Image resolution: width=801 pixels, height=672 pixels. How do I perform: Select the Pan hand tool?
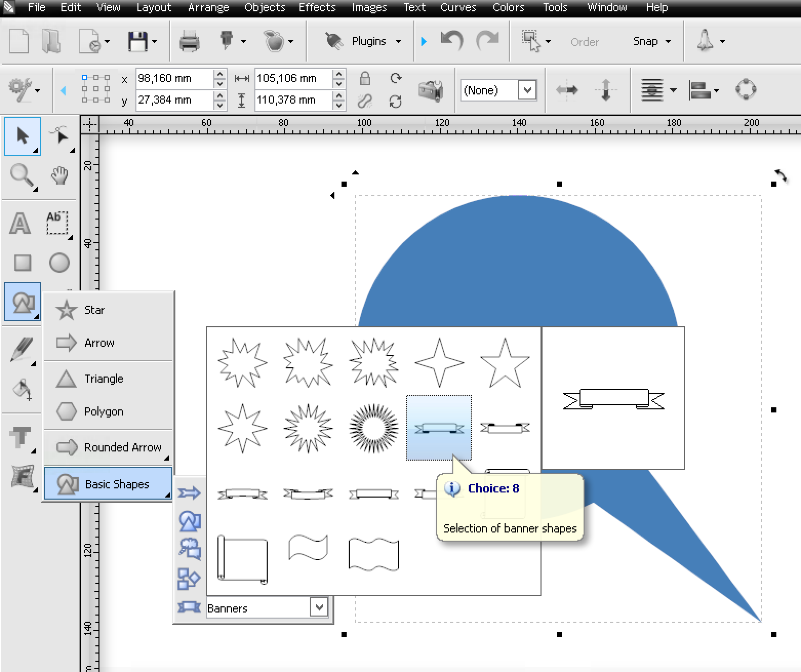(59, 175)
